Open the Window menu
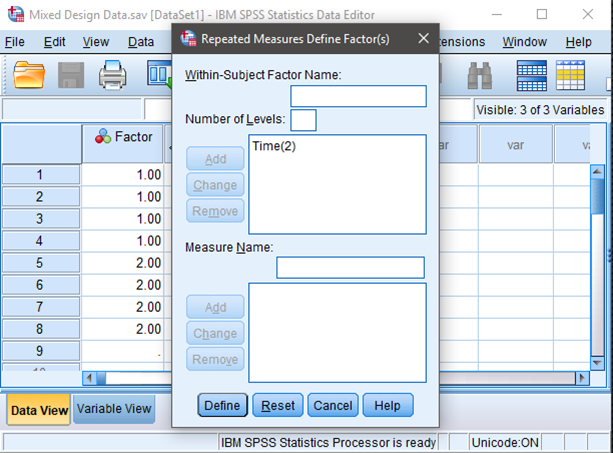The image size is (613, 453). click(x=524, y=42)
